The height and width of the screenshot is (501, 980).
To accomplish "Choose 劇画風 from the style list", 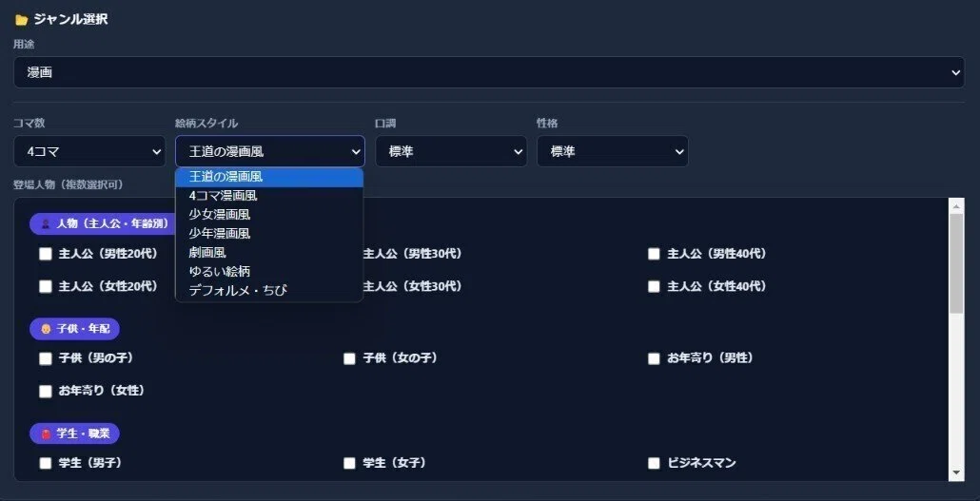I will point(269,252).
